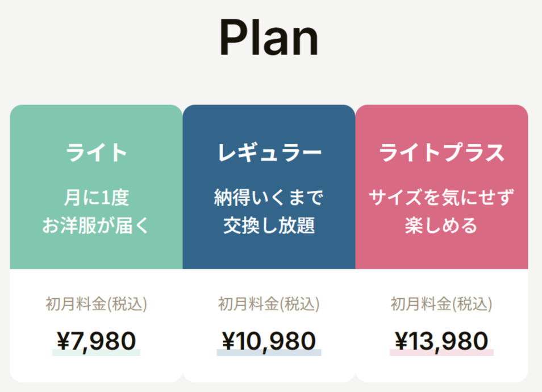Click the ¥13,980 price

pyautogui.click(x=442, y=341)
